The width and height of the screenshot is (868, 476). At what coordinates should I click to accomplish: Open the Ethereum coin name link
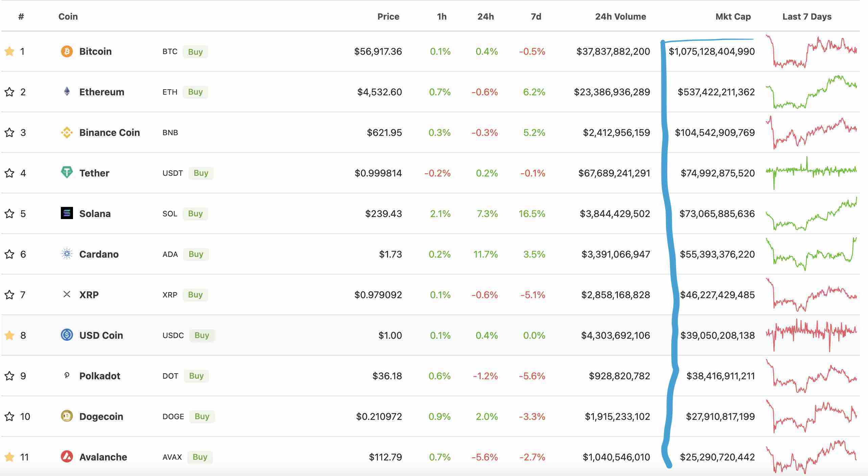pos(102,92)
